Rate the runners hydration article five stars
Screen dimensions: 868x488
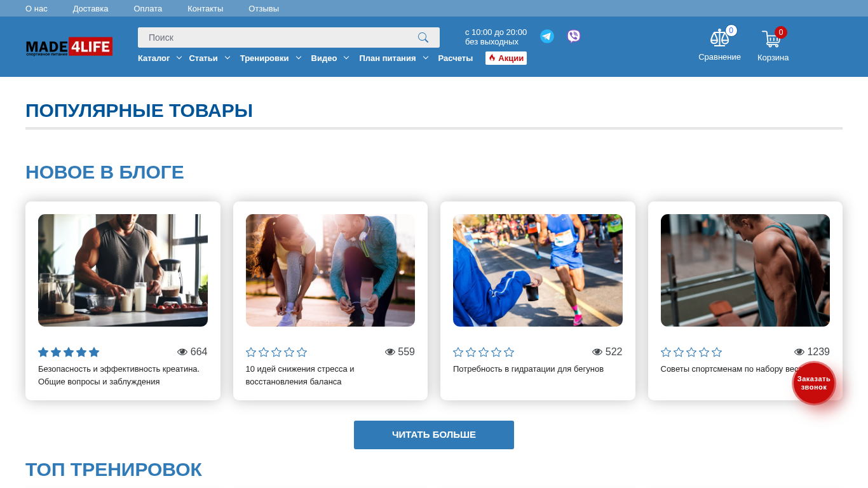[509, 352]
